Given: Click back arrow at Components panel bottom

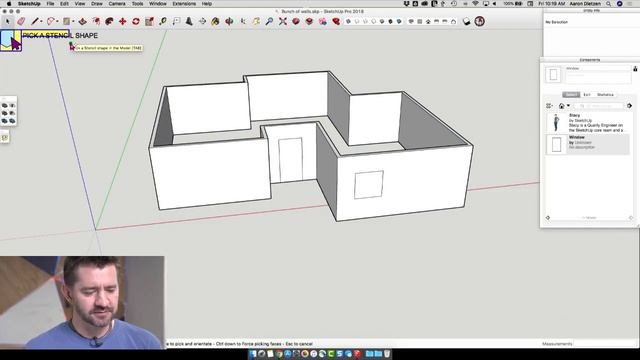Looking at the screenshot, I should [548, 218].
